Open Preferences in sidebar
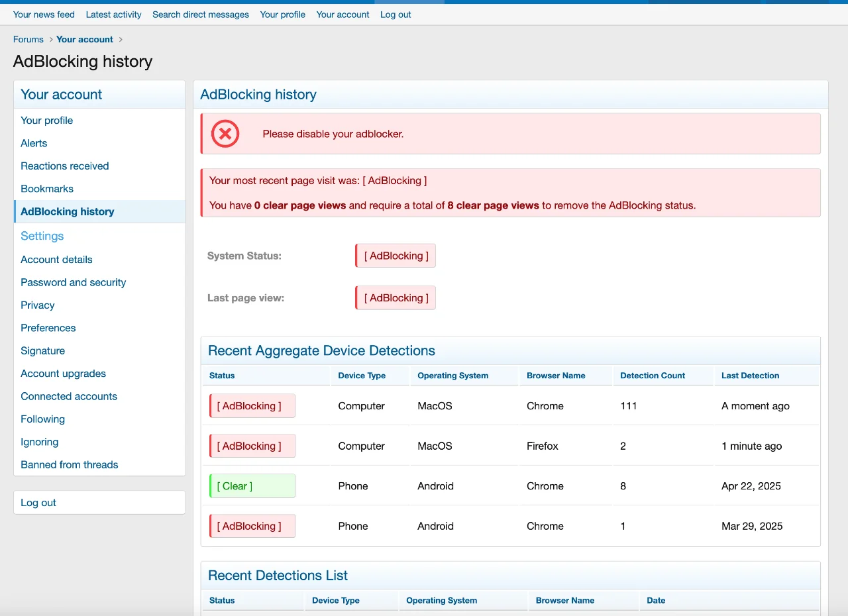848x616 pixels. 48,328
